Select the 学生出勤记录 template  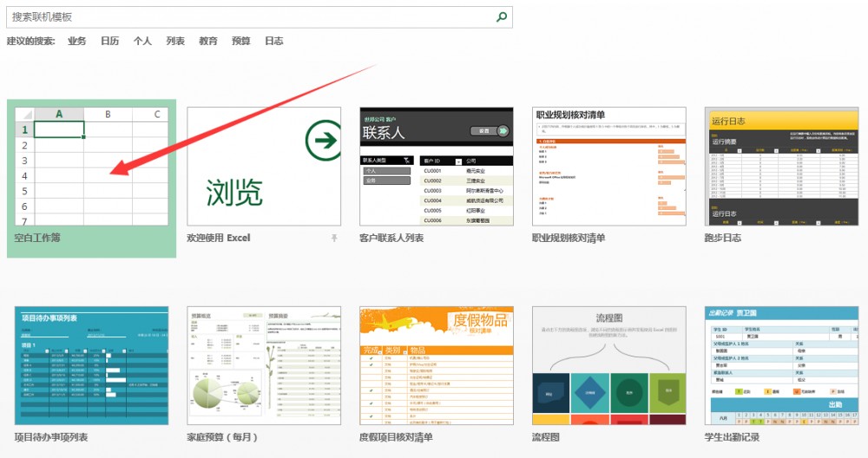(781, 365)
